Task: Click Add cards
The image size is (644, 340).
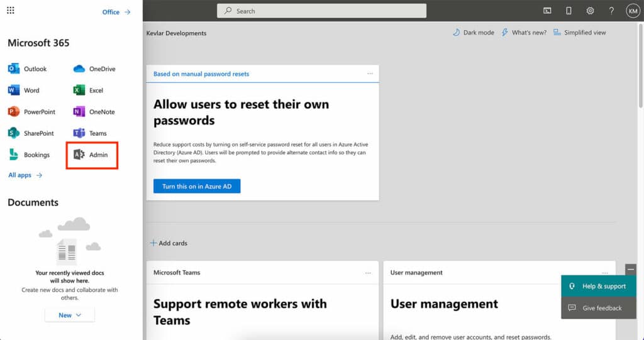Action: 169,243
